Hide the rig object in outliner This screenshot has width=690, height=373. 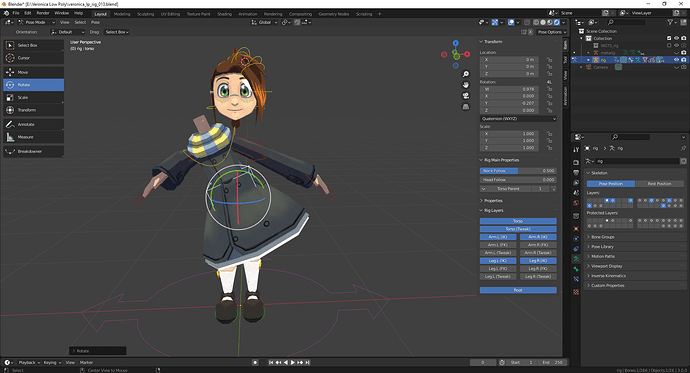coord(676,60)
